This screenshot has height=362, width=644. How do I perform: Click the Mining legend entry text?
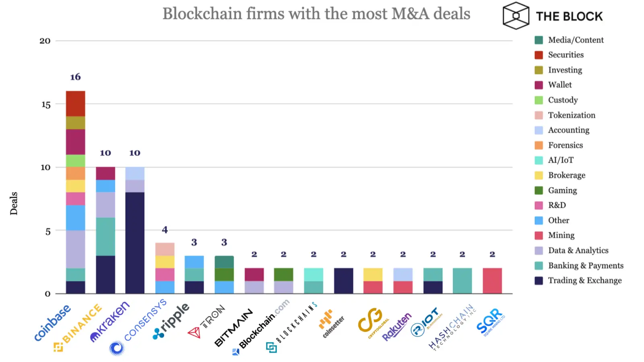[x=561, y=235]
